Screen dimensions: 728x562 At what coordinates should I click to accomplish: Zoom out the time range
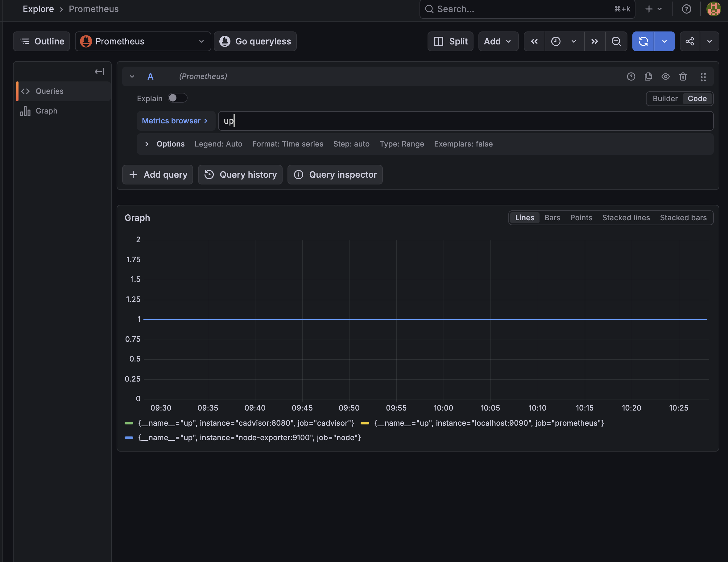(616, 41)
